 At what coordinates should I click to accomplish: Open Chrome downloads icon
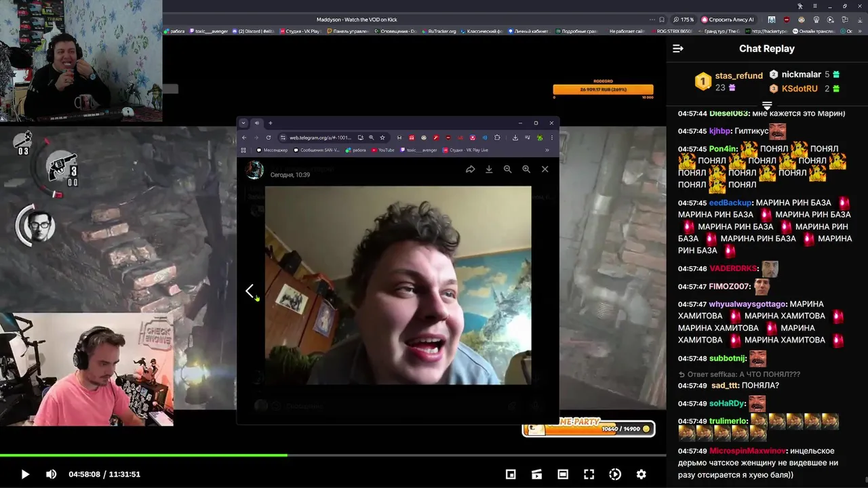click(515, 138)
